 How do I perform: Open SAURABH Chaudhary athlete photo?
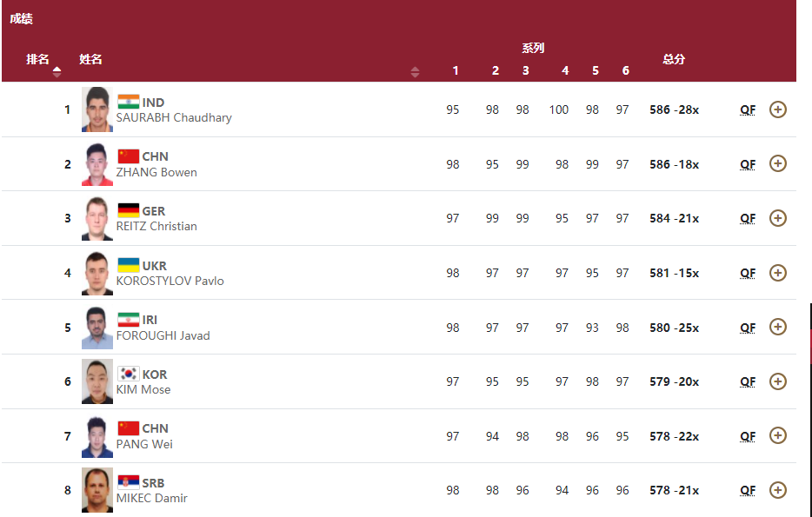tap(97, 109)
